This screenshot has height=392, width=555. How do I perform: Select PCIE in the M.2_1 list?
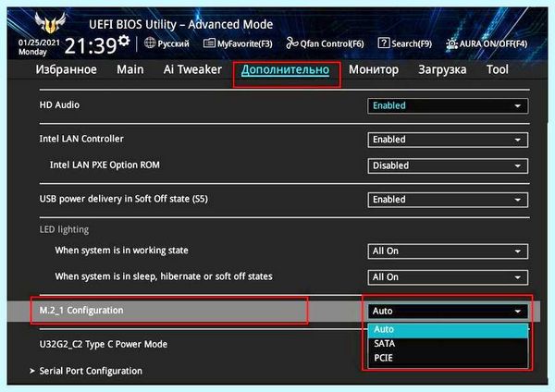448,358
